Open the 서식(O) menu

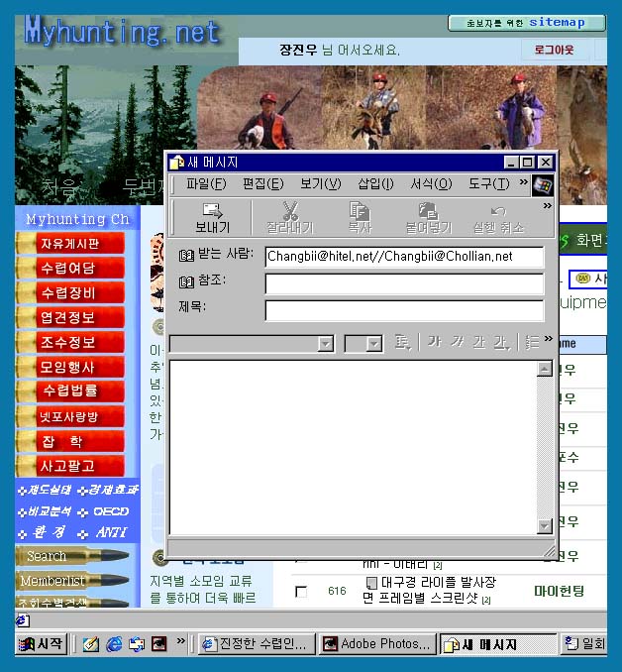(x=431, y=184)
